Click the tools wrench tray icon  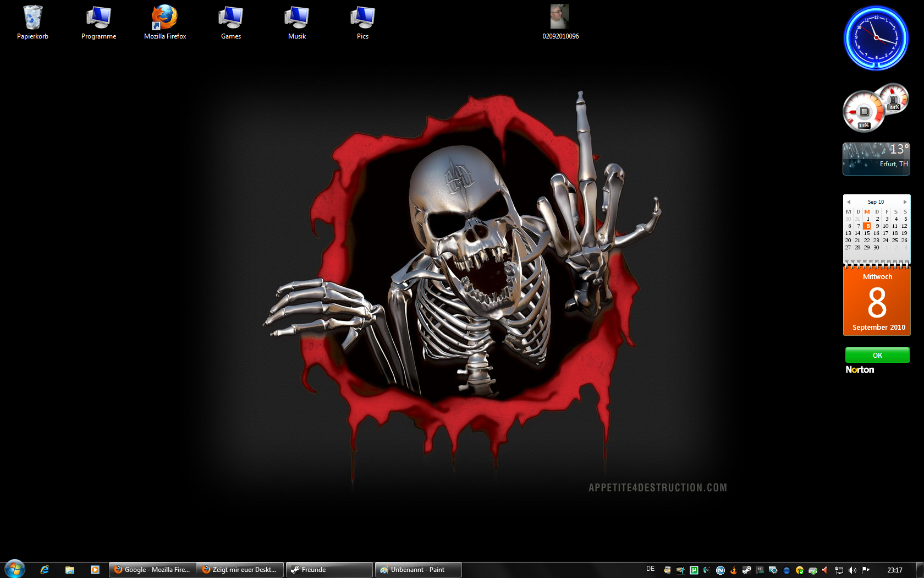(681, 570)
